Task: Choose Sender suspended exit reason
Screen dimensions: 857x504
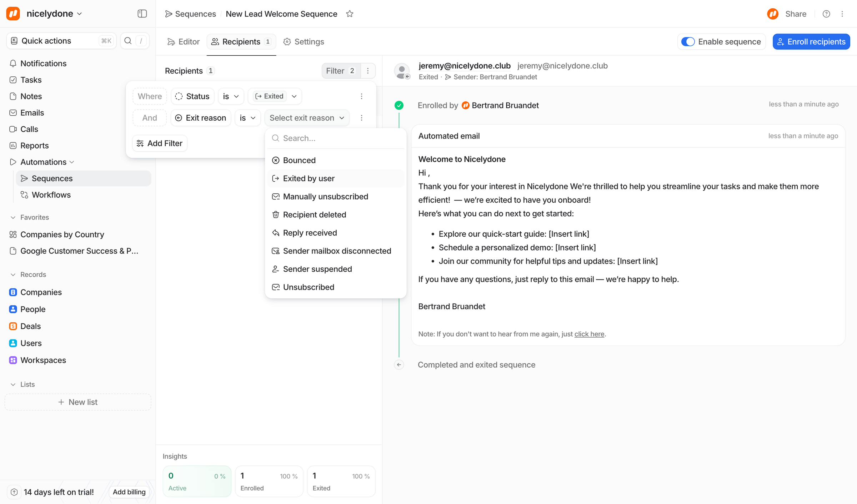Action: (x=336, y=269)
